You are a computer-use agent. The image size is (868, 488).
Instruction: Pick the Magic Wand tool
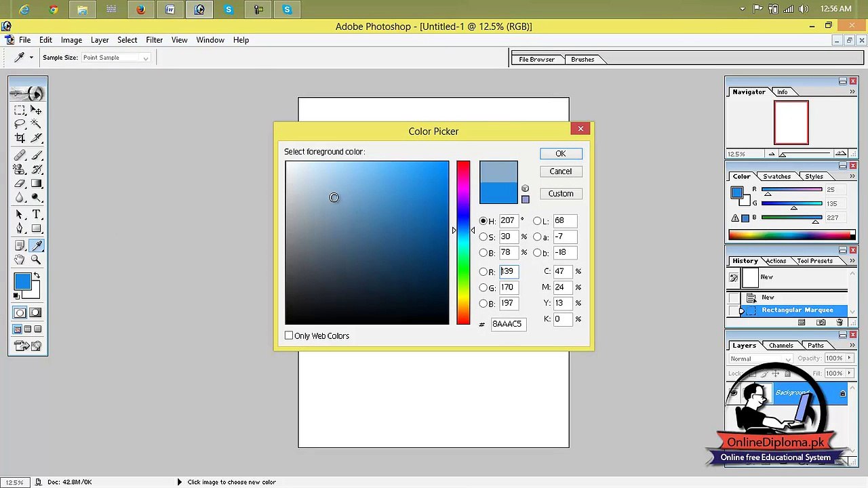tap(36, 124)
